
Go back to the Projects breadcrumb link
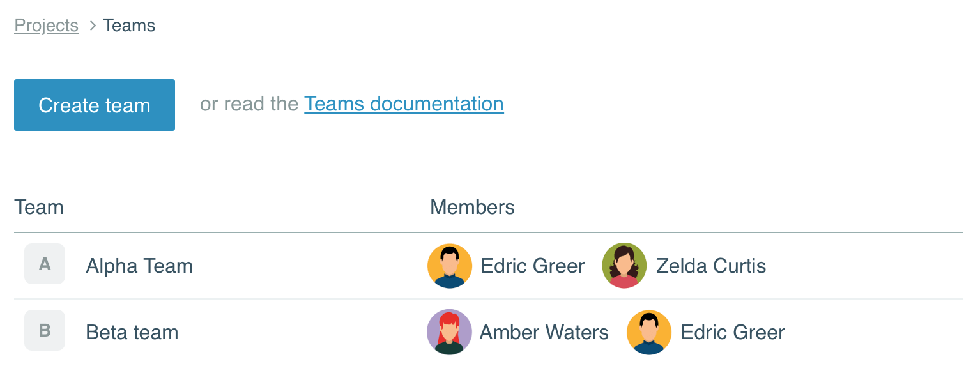[x=46, y=26]
